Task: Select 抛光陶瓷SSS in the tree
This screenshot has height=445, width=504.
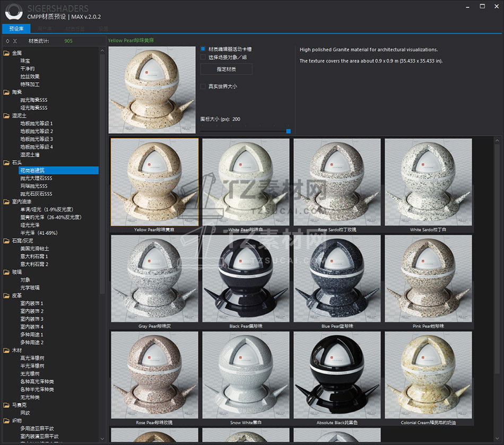Action: point(34,100)
